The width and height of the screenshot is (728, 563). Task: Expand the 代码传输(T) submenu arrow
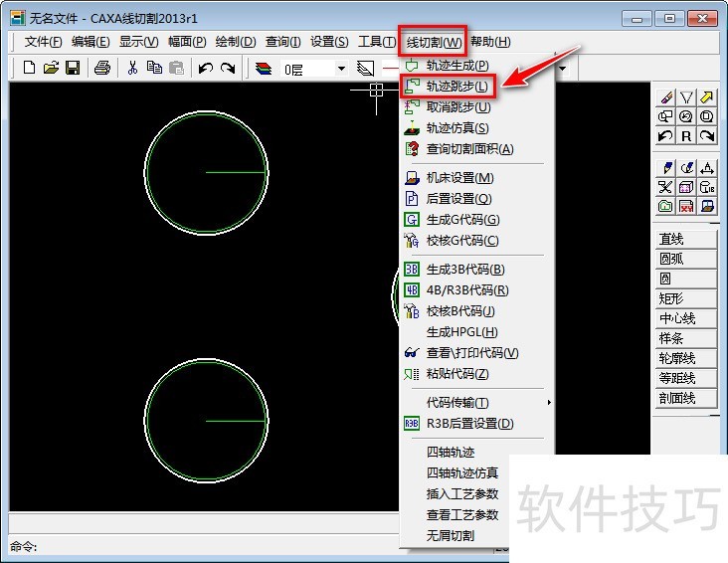(549, 402)
